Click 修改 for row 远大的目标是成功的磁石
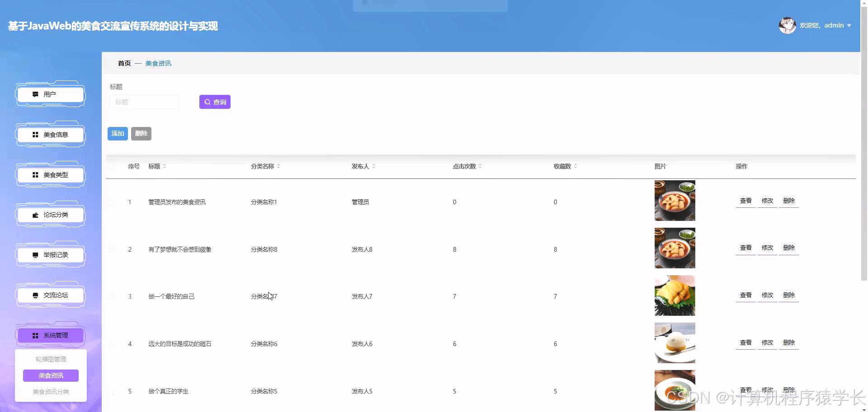868x412 pixels. (767, 343)
